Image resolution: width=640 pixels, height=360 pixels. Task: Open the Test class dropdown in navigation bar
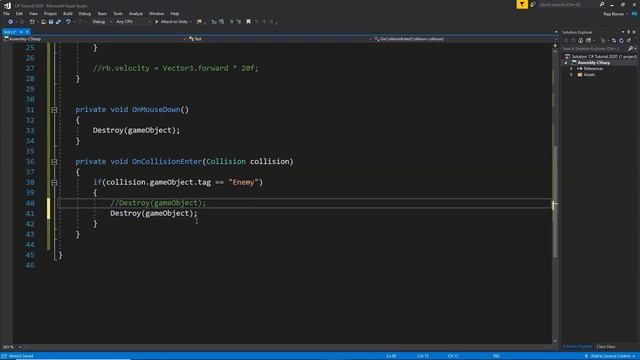tap(280, 39)
